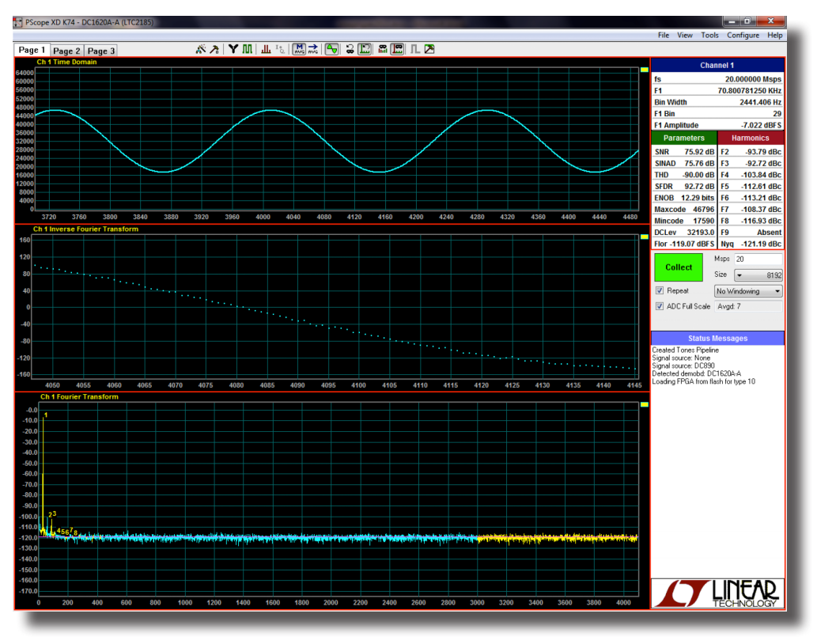
Task: Click the Msps input field
Action: 757,259
